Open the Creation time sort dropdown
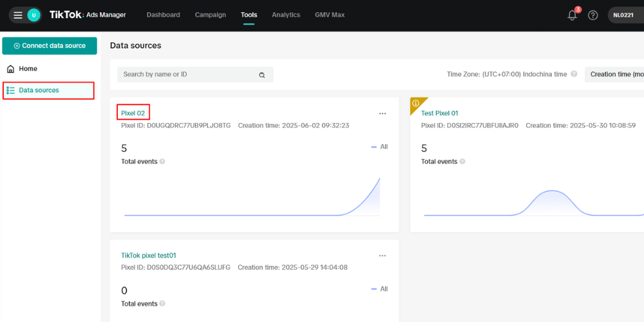 tap(614, 74)
